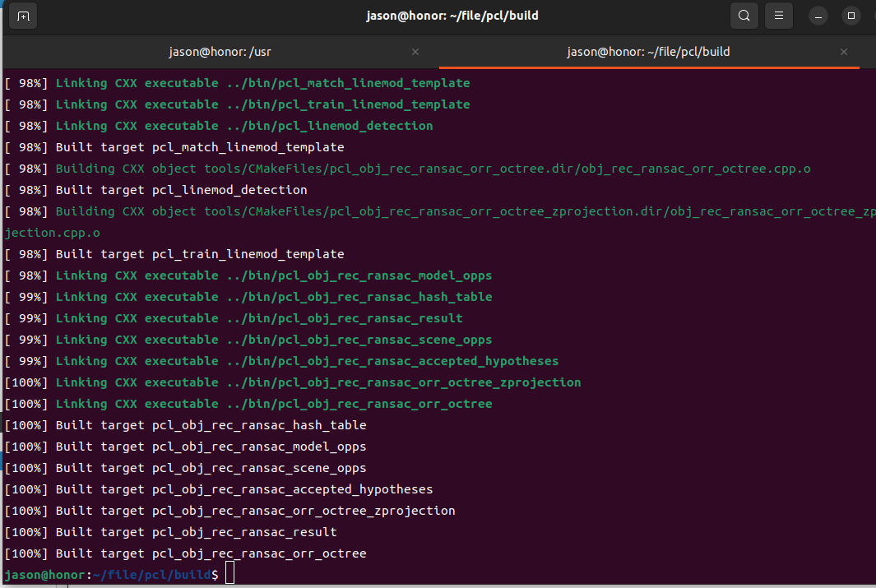Open the hamburger menu
Screen dimensions: 876x588
click(778, 16)
